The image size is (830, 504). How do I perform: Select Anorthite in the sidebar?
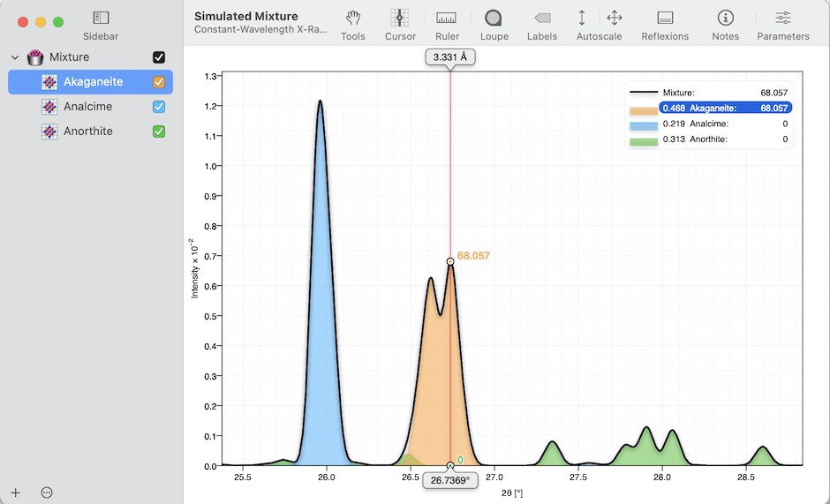[x=88, y=132]
